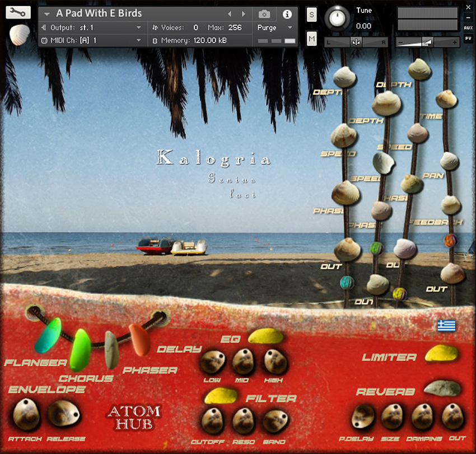476x454 pixels.
Task: Click the Speed shell on the green-bead rope
Action: coord(383,163)
